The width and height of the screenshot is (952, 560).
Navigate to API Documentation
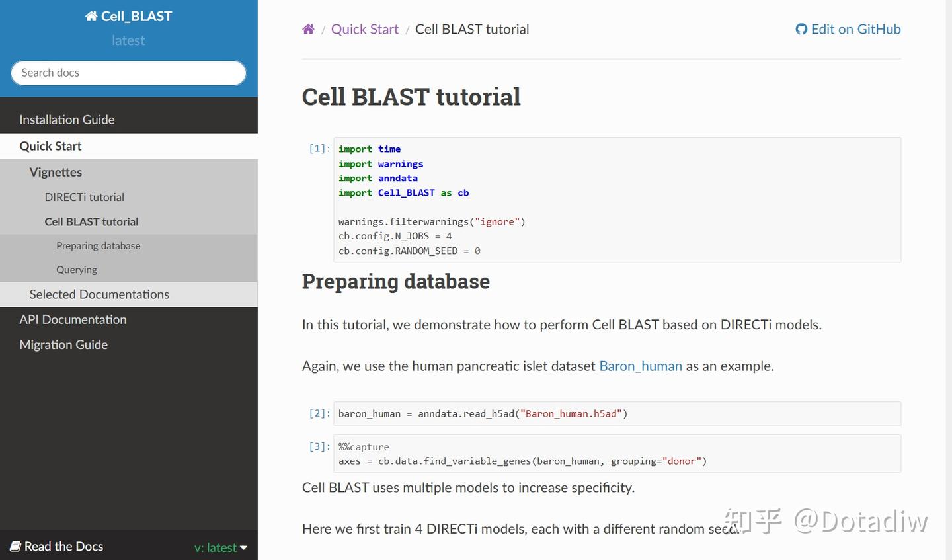[73, 319]
